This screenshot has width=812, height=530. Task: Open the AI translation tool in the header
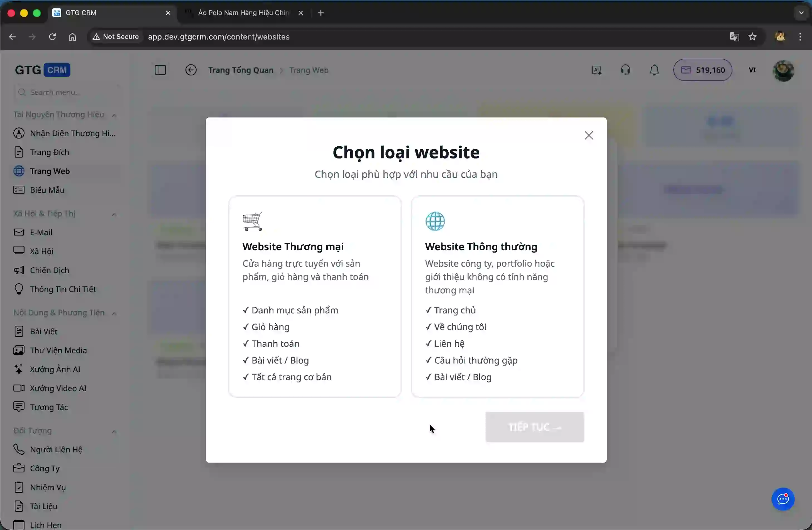tap(596, 70)
